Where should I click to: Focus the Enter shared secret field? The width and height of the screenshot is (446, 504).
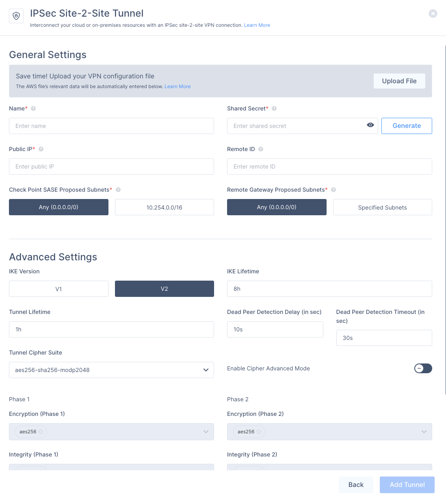click(x=303, y=126)
